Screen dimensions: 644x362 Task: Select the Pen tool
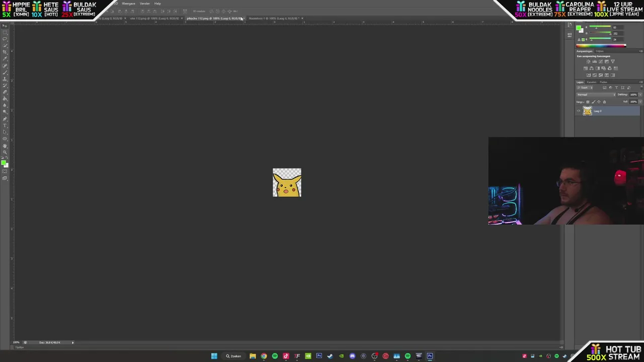5,119
